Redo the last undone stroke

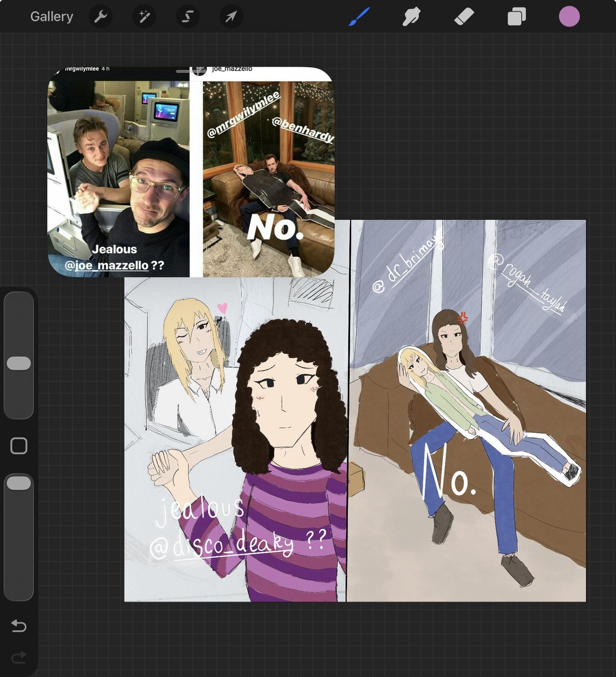[x=19, y=656]
